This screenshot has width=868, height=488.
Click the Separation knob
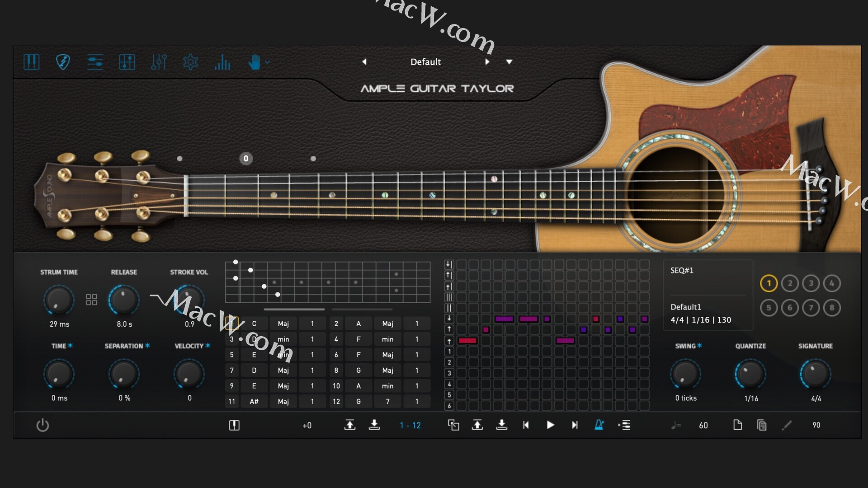coord(124,374)
